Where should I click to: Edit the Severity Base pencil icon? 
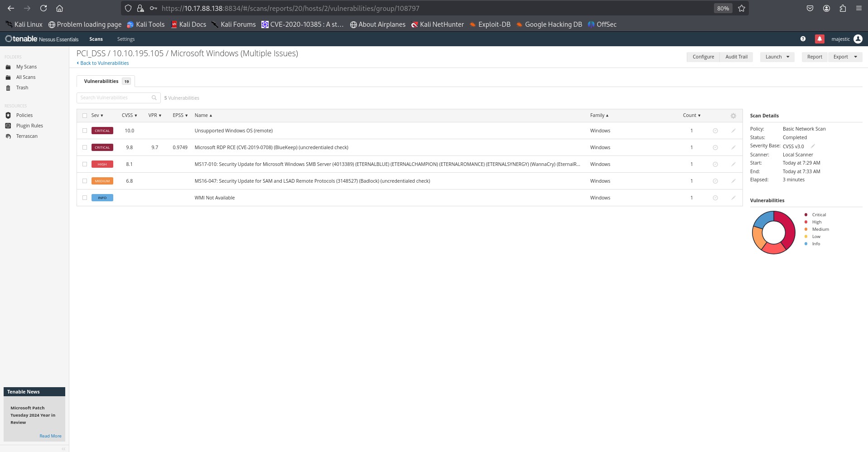[x=813, y=146]
